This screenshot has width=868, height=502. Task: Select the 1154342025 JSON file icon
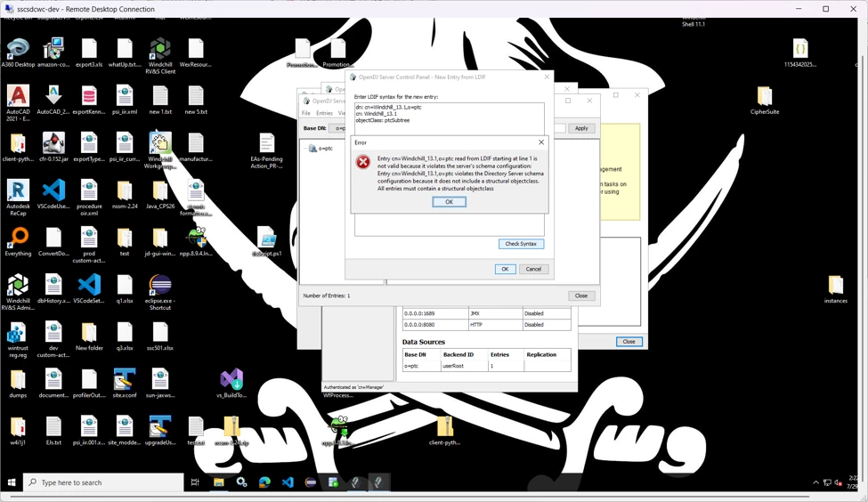[800, 53]
